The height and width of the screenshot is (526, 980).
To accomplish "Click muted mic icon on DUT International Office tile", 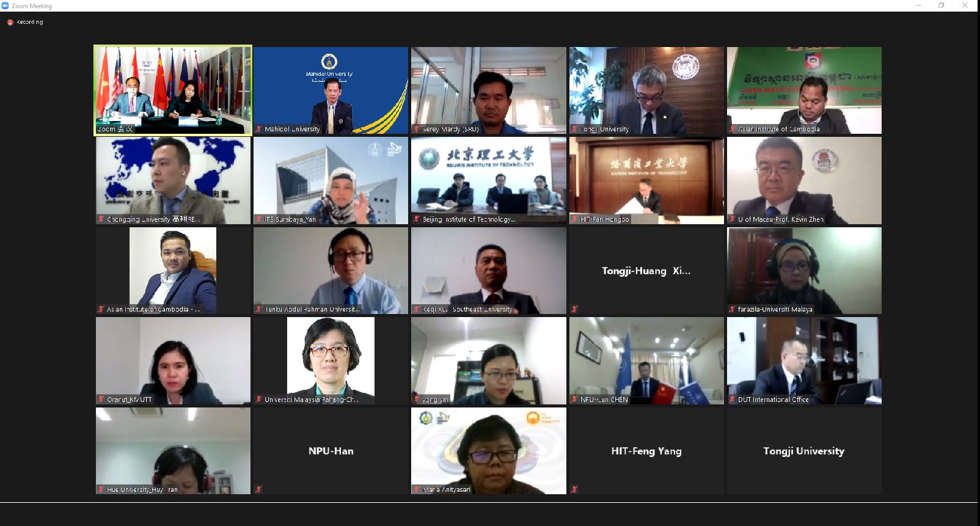I will (732, 400).
